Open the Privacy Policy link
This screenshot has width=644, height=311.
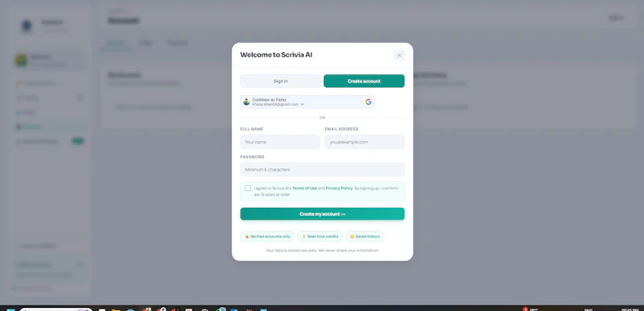339,189
